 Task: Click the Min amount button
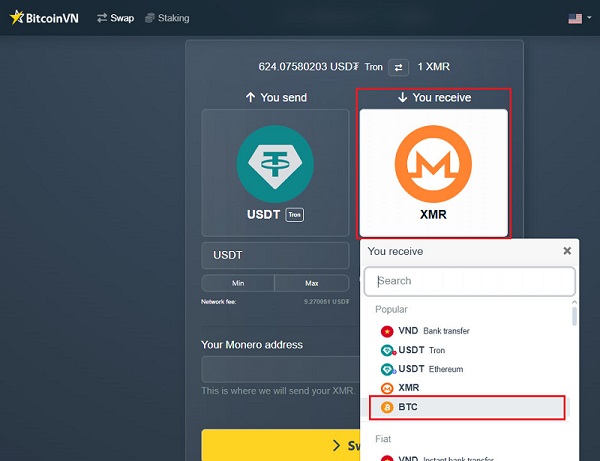[238, 283]
